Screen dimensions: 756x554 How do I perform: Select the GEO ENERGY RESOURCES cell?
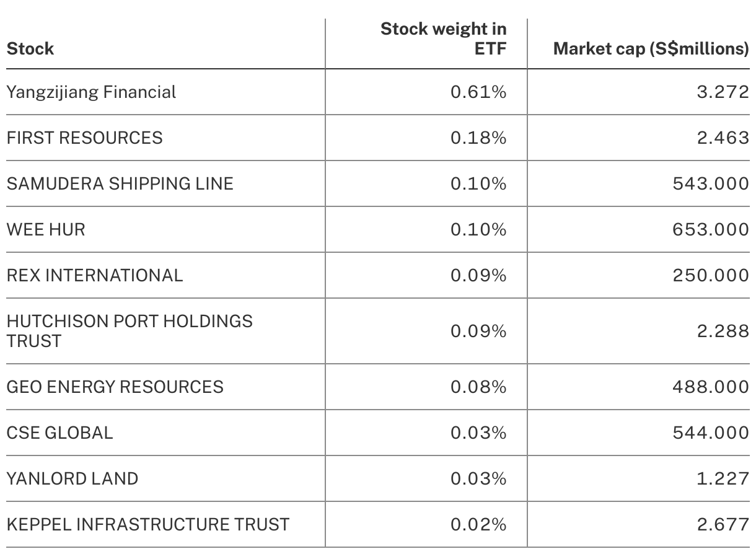coord(115,387)
